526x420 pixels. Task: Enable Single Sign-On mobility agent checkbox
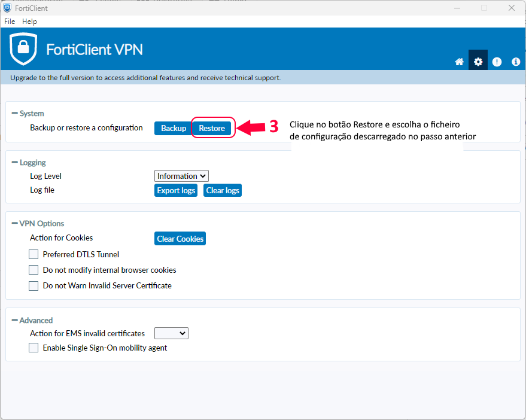pyautogui.click(x=34, y=348)
